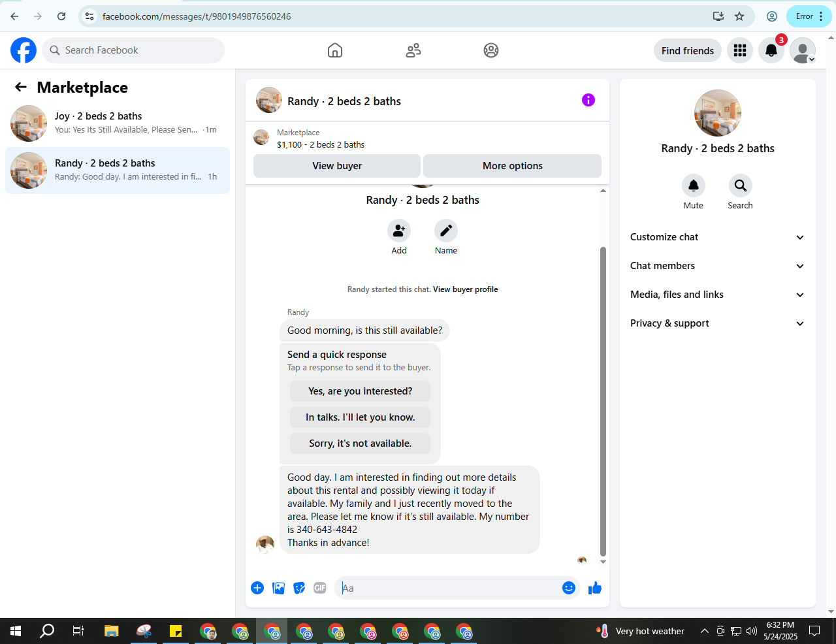Open the account profile menu

pyautogui.click(x=803, y=50)
